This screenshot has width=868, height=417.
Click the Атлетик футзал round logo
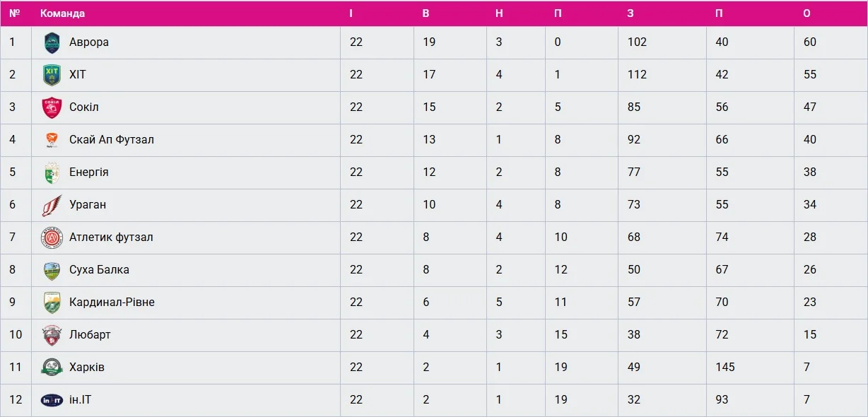point(52,237)
